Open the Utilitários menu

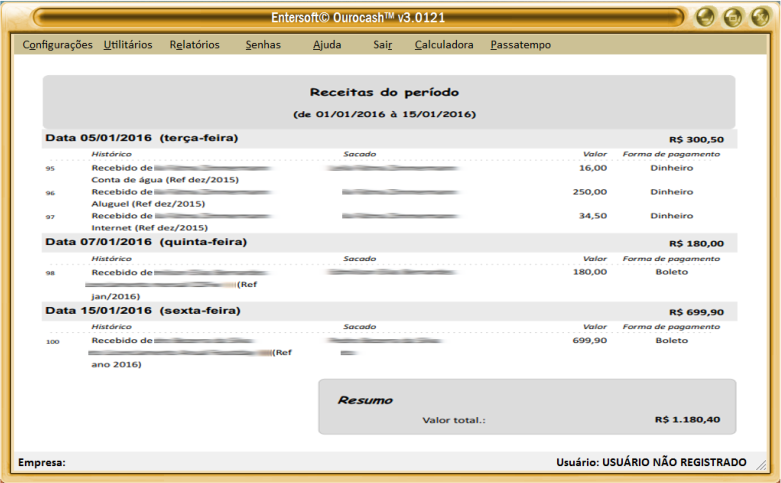point(128,45)
